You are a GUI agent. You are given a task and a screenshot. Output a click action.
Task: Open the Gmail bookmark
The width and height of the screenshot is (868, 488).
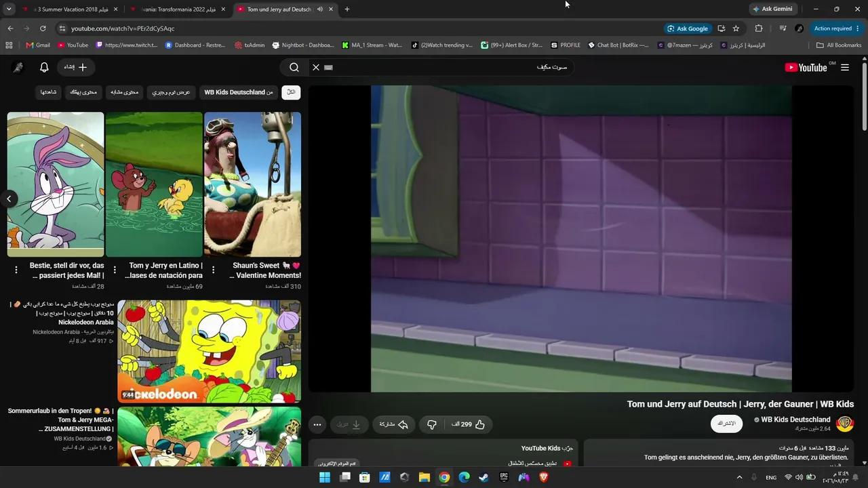[x=38, y=45]
